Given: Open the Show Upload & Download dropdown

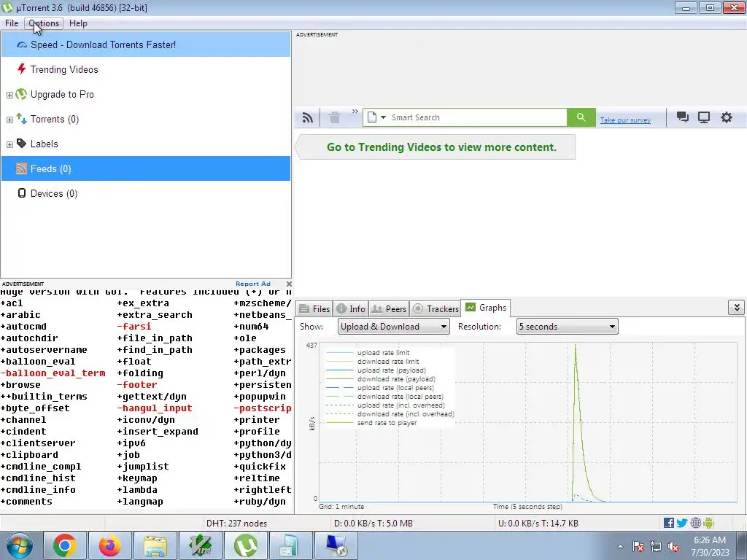Looking at the screenshot, I should (x=393, y=327).
